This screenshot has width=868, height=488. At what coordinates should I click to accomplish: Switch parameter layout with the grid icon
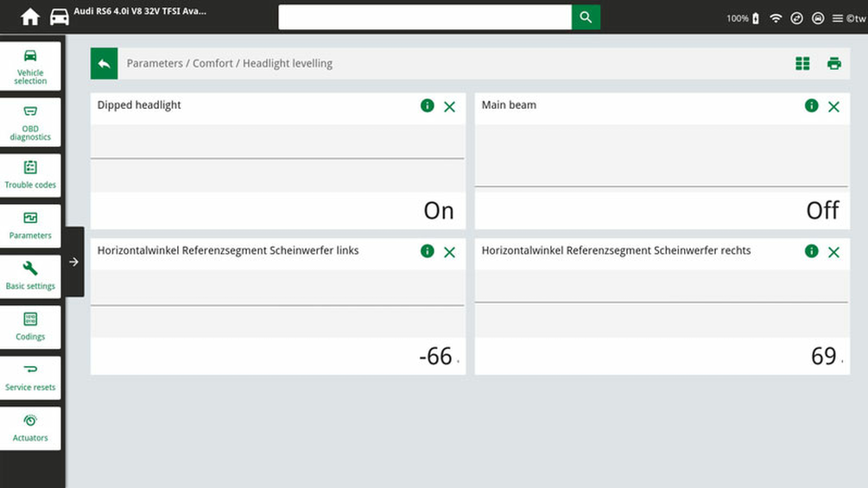(x=802, y=64)
